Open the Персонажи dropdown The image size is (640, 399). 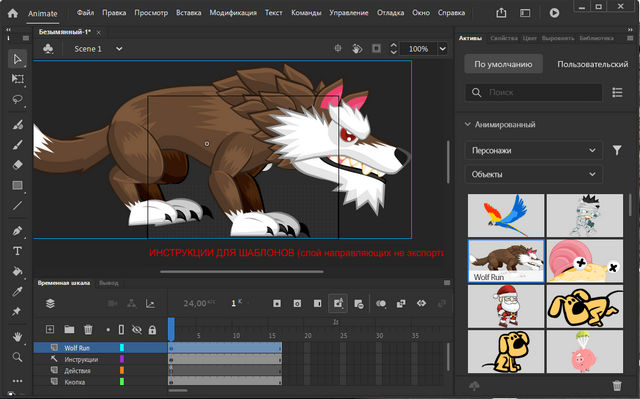click(533, 151)
